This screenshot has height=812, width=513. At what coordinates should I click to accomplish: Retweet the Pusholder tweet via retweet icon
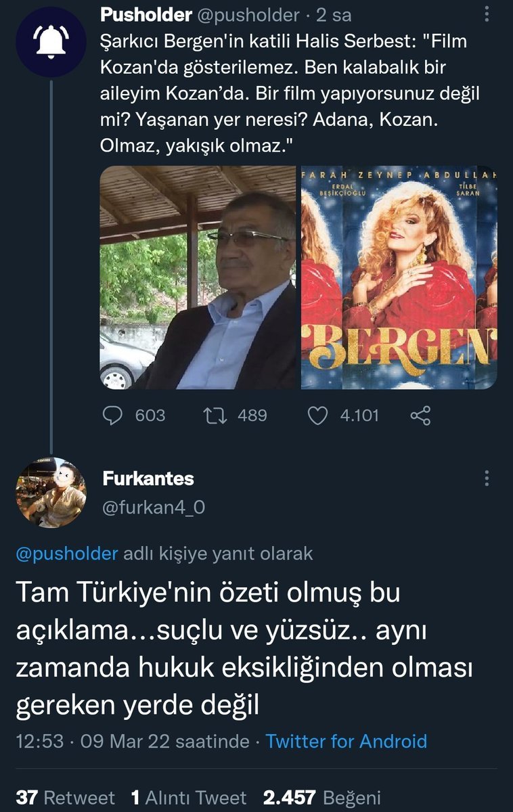(x=215, y=415)
